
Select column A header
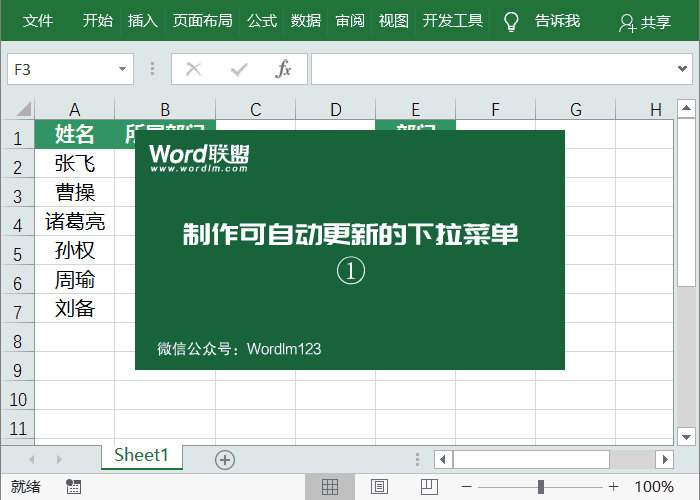75,109
